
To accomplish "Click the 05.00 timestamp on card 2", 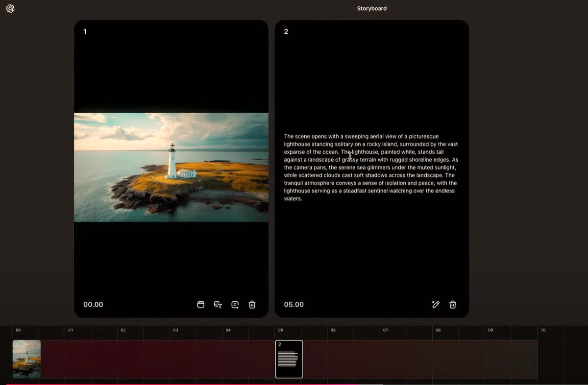I will coord(294,305).
